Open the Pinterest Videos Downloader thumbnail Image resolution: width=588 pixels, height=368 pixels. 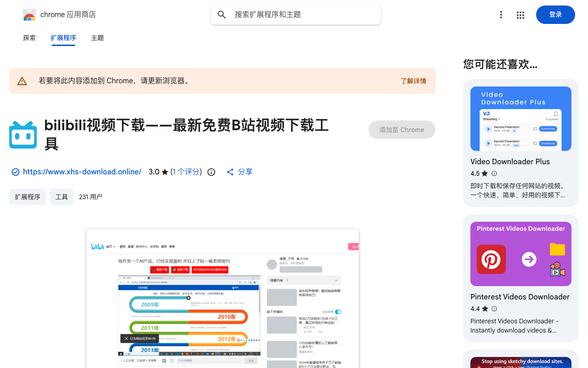[x=521, y=254]
